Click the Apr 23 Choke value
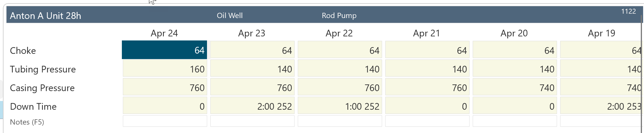Image resolution: width=644 pixels, height=133 pixels. [252, 50]
